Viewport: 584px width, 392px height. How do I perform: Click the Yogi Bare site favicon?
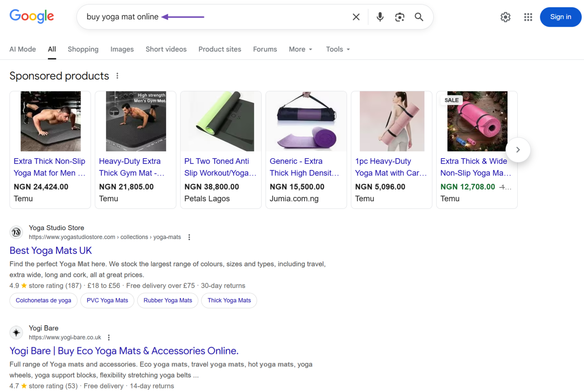coord(16,332)
